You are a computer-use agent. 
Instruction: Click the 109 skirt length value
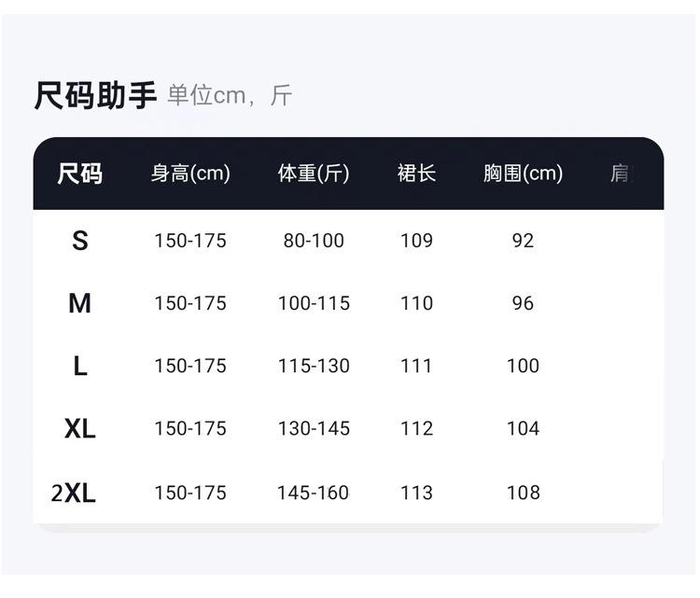pyautogui.click(x=416, y=241)
